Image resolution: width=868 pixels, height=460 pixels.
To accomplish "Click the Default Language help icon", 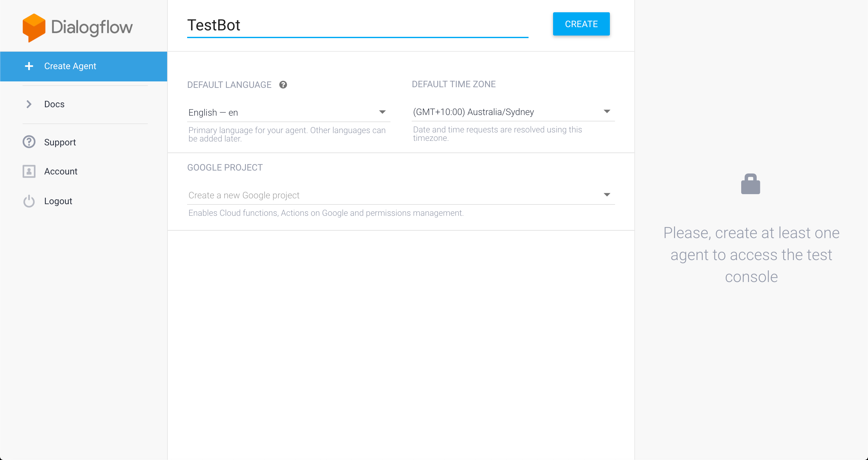I will (x=283, y=85).
